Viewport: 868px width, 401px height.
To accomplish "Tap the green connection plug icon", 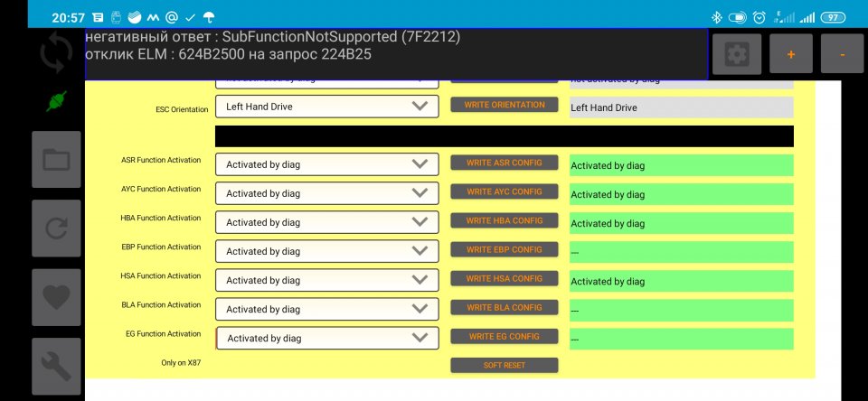I will tap(56, 101).
